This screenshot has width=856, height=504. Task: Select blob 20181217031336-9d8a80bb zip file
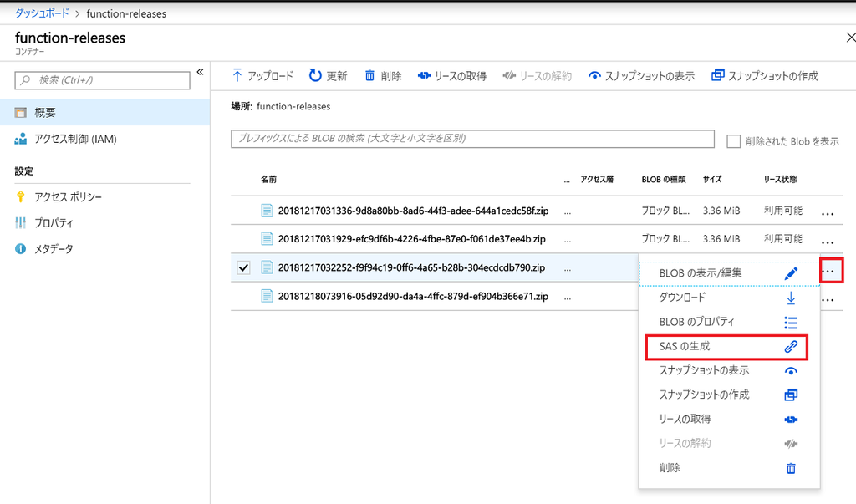coord(413,211)
